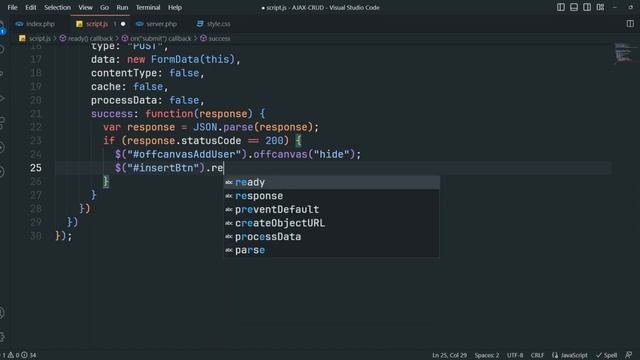
Task: Click index.php tab file icon
Action: coord(19,24)
